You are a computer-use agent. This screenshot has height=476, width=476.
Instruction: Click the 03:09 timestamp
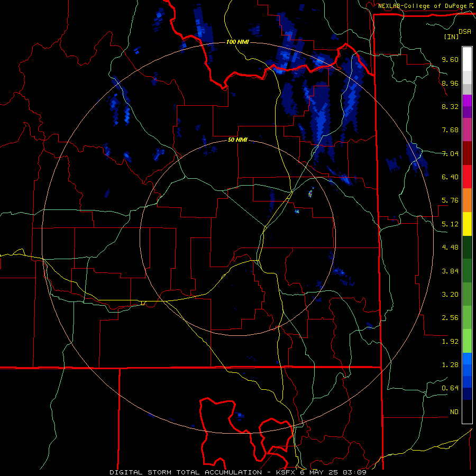[x=354, y=472]
